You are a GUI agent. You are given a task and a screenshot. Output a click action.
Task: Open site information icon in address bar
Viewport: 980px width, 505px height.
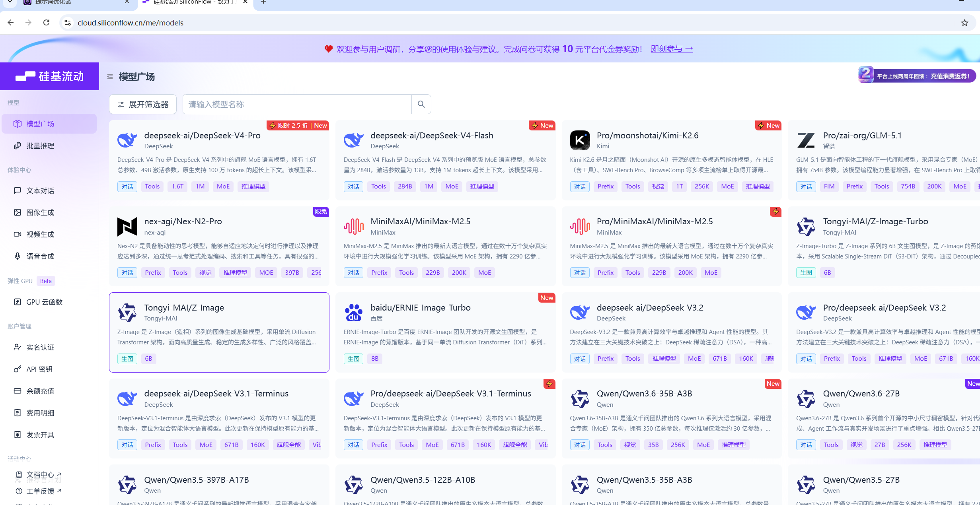pyautogui.click(x=68, y=23)
